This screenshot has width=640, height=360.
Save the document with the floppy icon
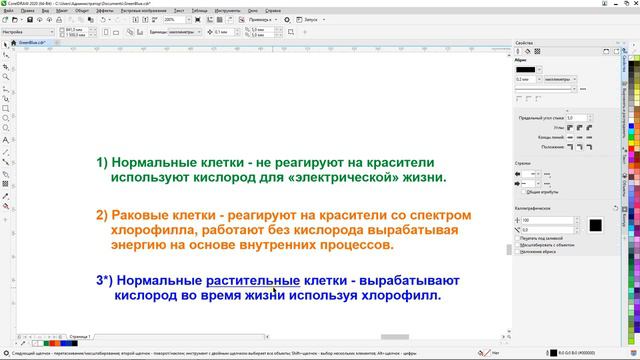tap(30, 20)
